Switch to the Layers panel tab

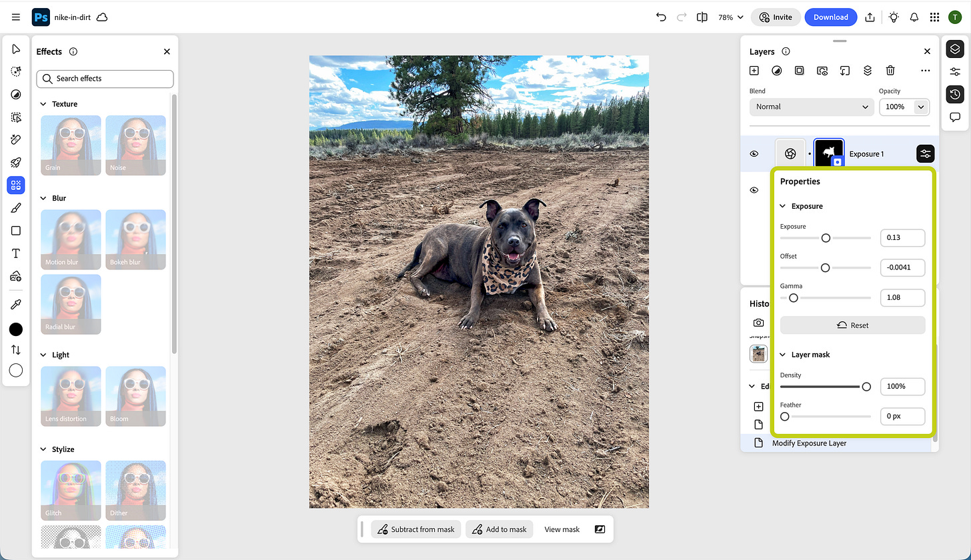pos(955,49)
